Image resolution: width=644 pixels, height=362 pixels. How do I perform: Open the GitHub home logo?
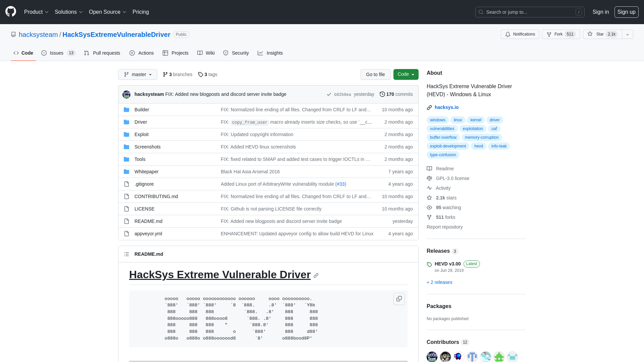11,12
